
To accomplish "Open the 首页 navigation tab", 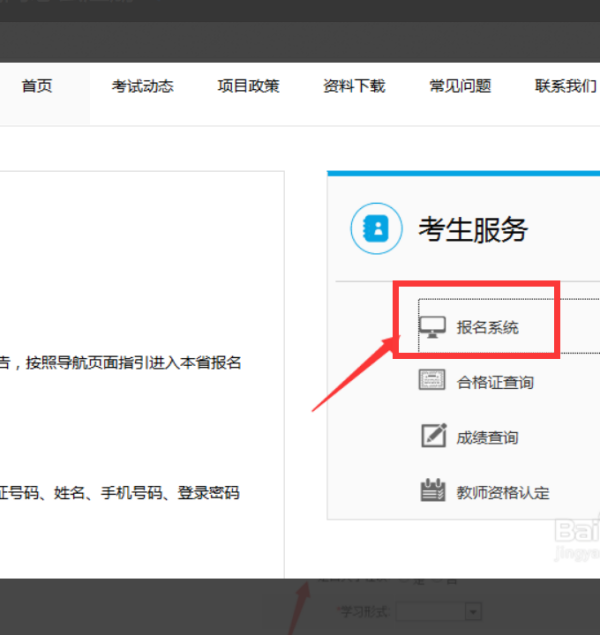I will click(x=37, y=86).
